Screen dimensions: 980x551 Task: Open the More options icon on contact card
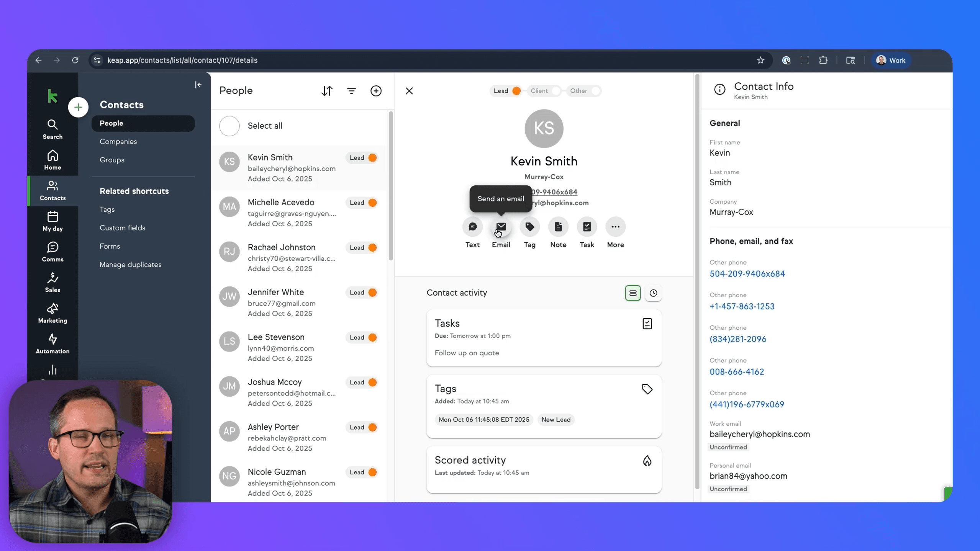click(x=615, y=227)
